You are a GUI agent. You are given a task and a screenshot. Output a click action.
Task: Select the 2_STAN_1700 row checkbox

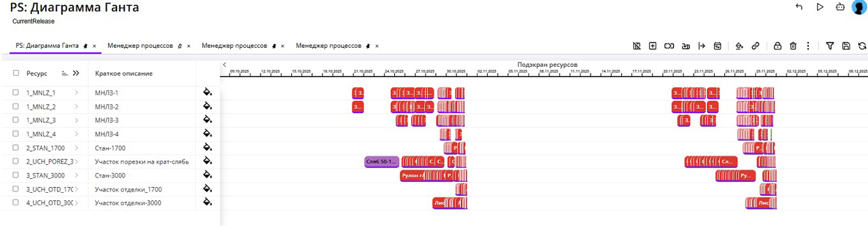point(16,148)
